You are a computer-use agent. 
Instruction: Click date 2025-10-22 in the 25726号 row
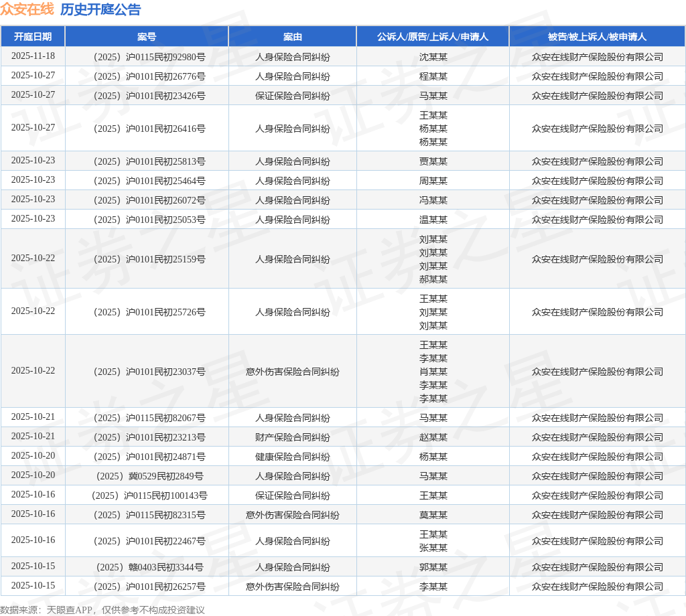click(33, 311)
